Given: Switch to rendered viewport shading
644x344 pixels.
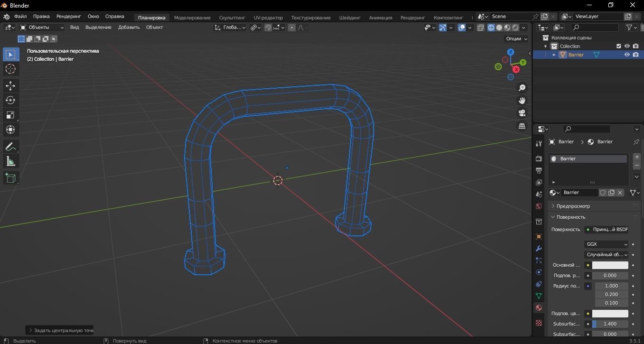Looking at the screenshot, I should (515, 28).
